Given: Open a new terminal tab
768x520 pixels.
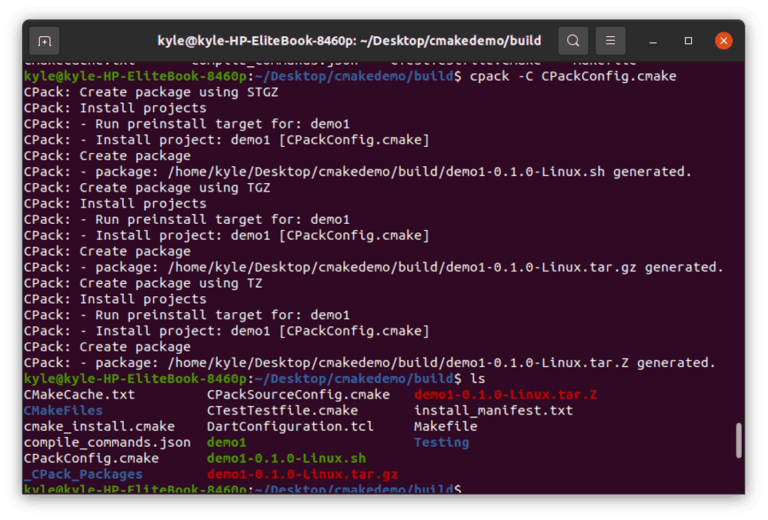Looking at the screenshot, I should tap(45, 41).
